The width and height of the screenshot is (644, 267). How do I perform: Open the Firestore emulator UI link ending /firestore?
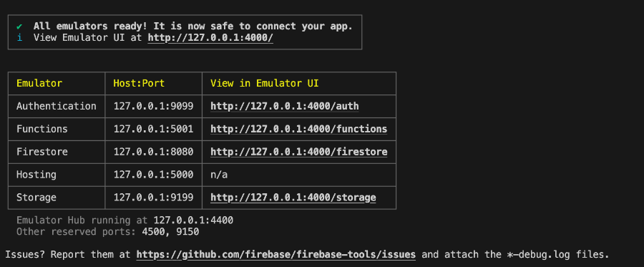(298, 152)
